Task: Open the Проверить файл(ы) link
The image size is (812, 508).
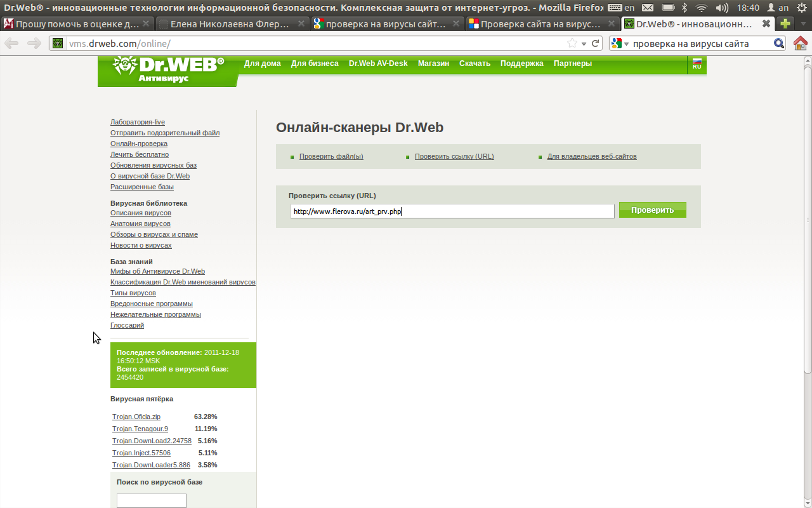Action: (331, 156)
